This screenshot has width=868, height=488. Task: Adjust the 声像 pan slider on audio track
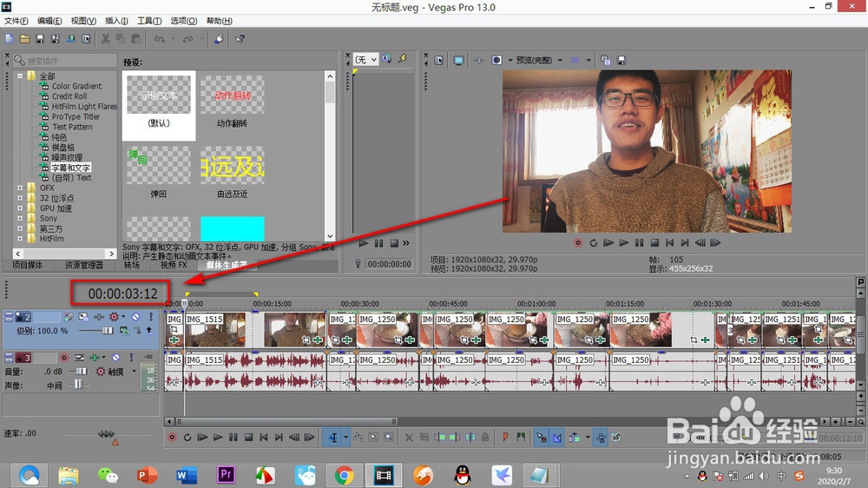point(78,385)
